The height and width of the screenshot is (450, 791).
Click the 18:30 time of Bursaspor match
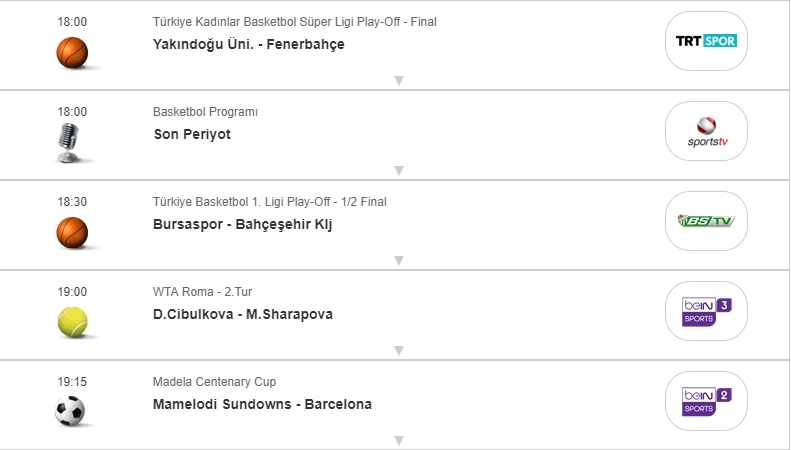[x=73, y=201]
